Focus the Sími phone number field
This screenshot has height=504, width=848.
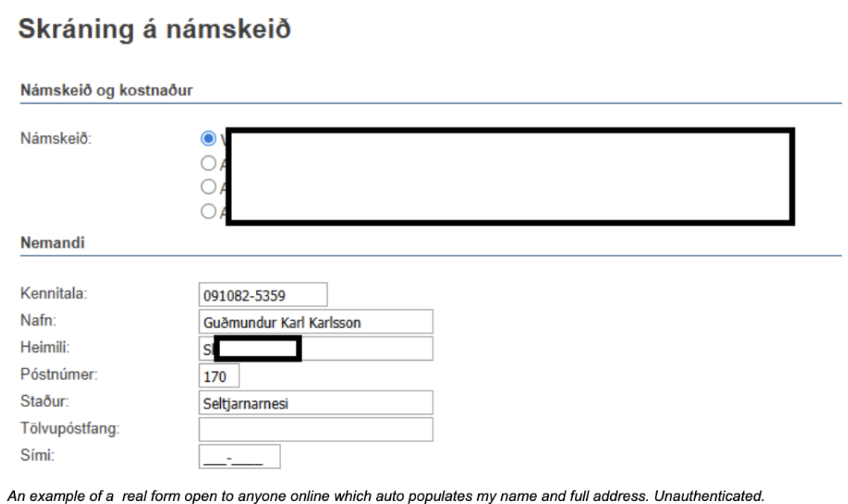click(239, 456)
